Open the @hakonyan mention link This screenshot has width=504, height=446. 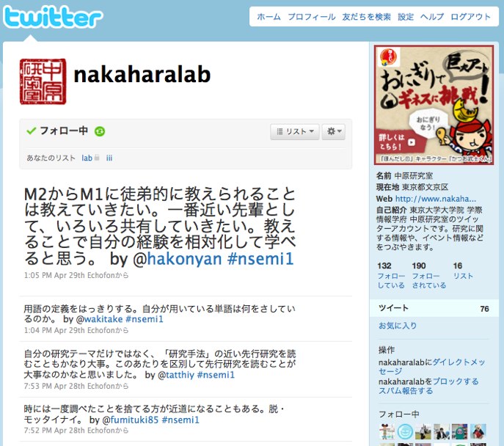click(x=178, y=259)
